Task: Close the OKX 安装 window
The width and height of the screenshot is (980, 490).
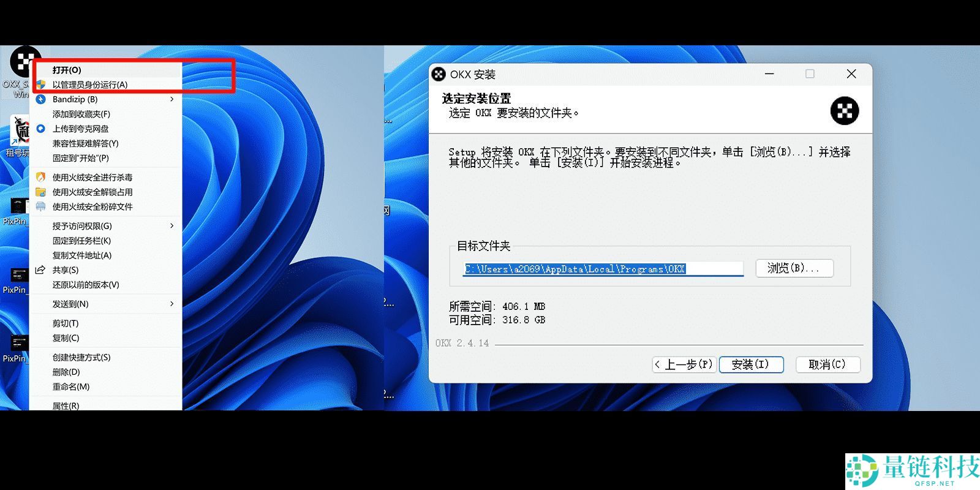Action: pyautogui.click(x=851, y=73)
